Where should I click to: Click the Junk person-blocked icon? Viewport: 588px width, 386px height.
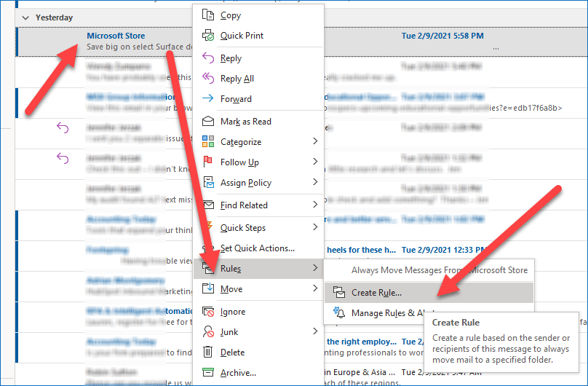click(x=208, y=331)
